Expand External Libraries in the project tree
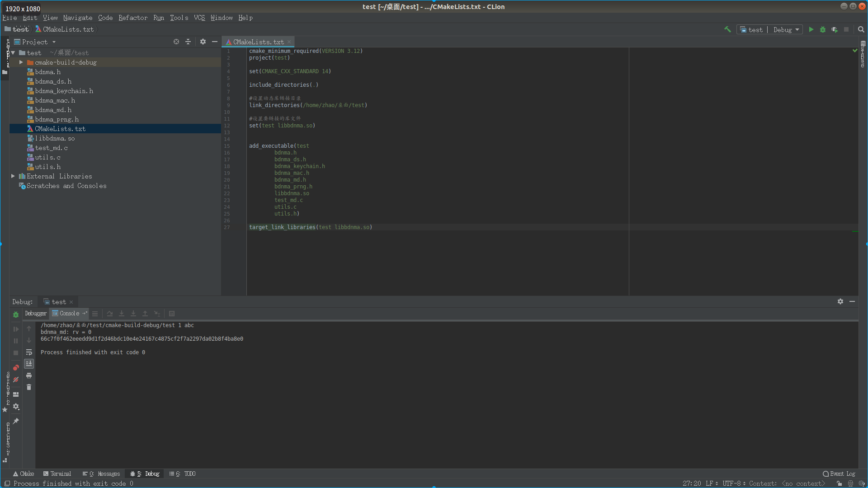The height and width of the screenshot is (488, 868). coord(13,176)
